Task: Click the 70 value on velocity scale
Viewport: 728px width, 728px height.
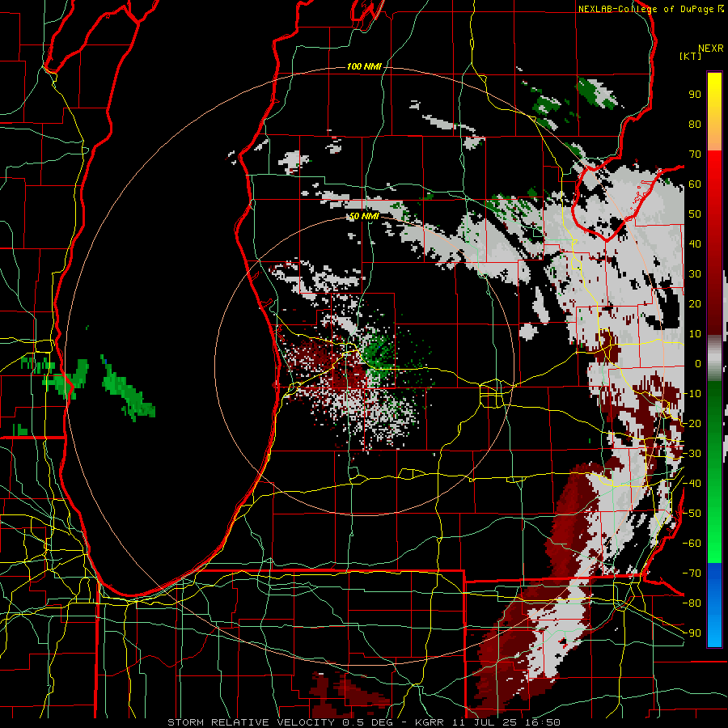Action: (695, 154)
